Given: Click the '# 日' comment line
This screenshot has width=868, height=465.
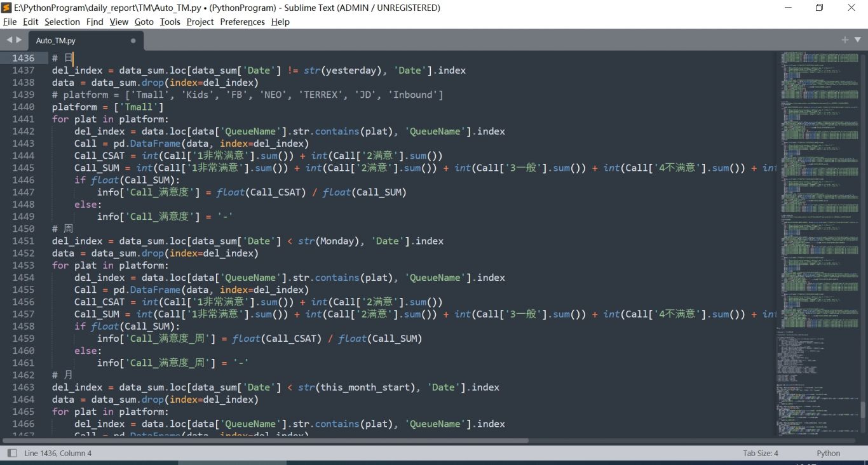Looking at the screenshot, I should (62, 58).
